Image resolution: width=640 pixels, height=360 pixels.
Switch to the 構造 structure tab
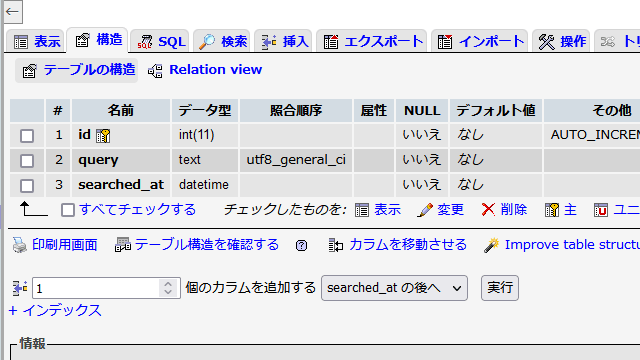coord(98,40)
